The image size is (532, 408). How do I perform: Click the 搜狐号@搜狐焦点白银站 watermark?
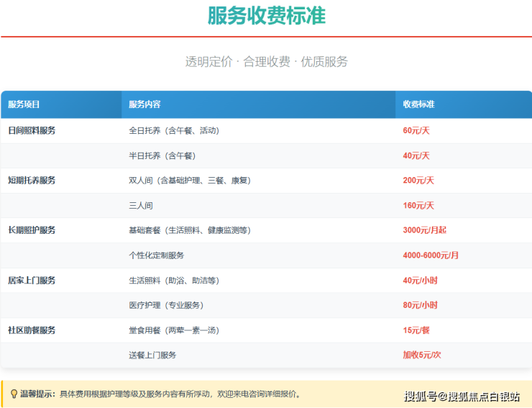(461, 396)
